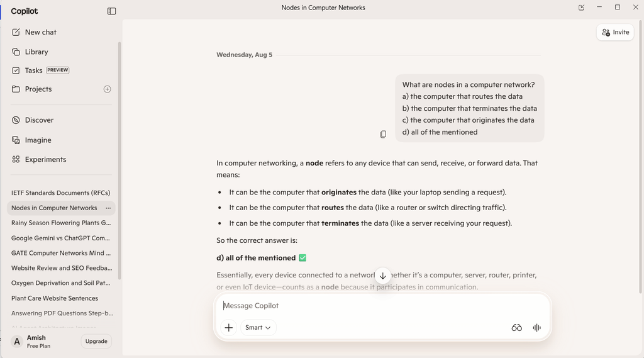The image size is (644, 358).
Task: Click the Projects folder icon
Action: (x=16, y=89)
